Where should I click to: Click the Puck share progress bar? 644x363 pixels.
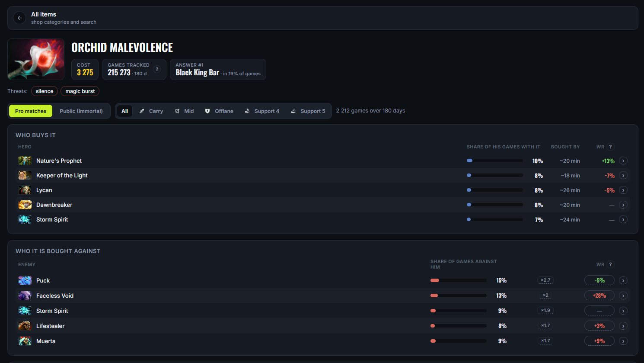[459, 280]
